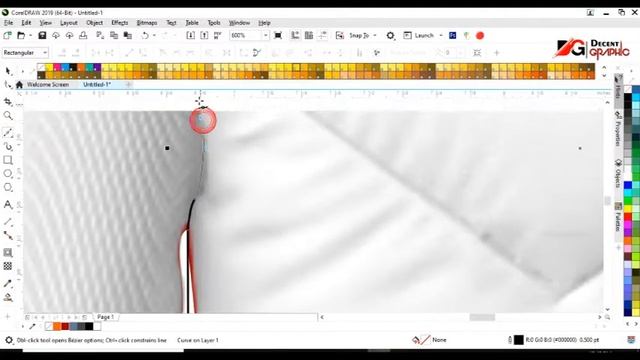Toggle bounding box icon on property bar
Viewport: 640px width, 360px height.
point(477,53)
